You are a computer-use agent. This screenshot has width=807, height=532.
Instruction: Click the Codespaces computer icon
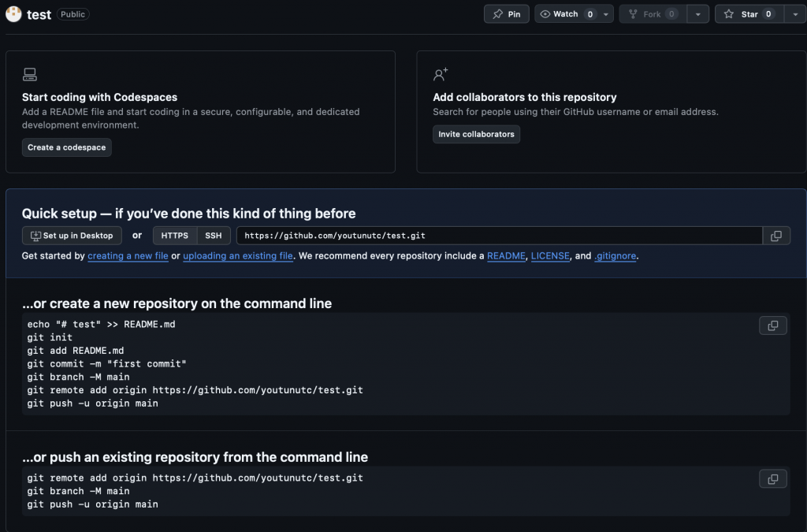[x=30, y=75]
